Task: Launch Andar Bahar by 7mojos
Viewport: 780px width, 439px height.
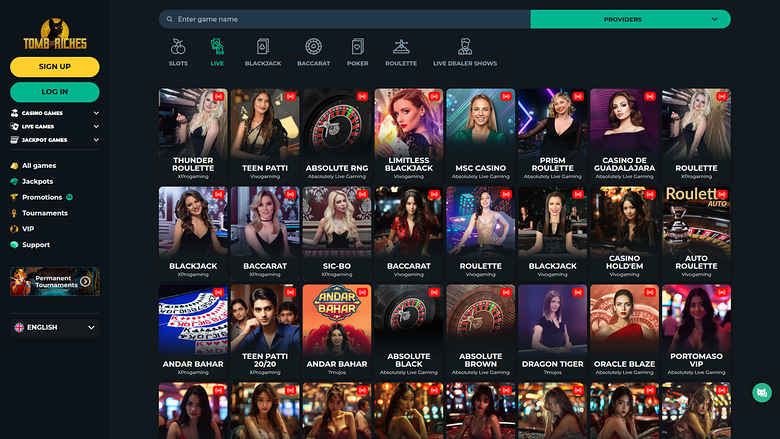Action: point(337,331)
